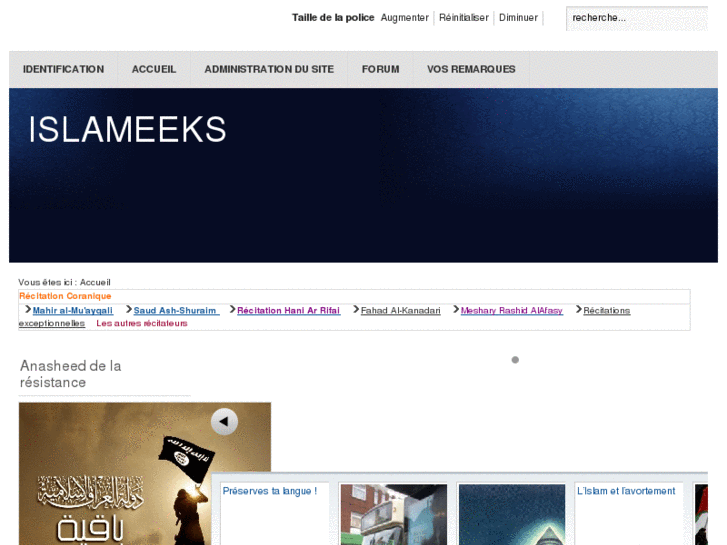
Task: Click the arrow icon before Mahir al-Mu'ayqali
Action: [28, 309]
